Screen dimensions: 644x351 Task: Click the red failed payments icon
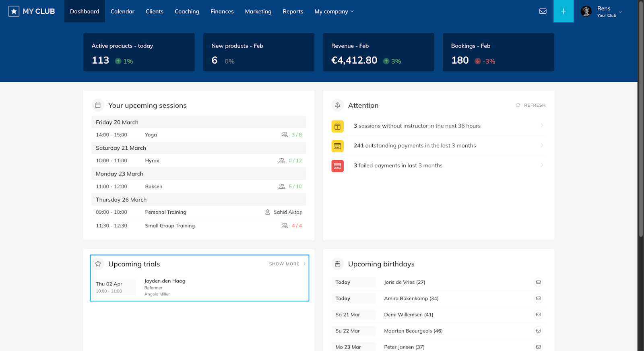coord(337,166)
